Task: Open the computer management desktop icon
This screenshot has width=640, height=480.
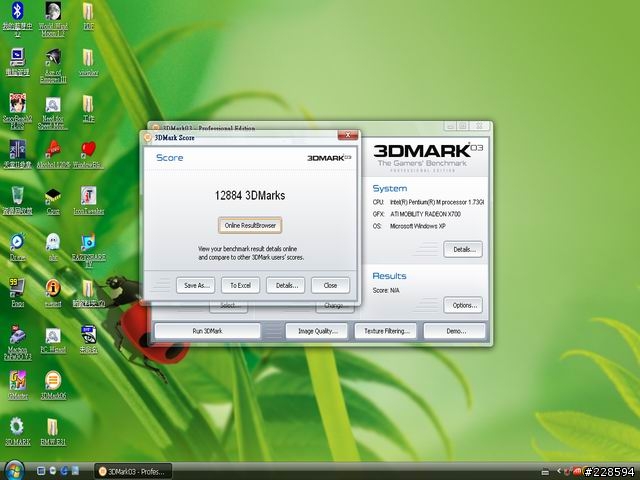Action: coord(17,62)
